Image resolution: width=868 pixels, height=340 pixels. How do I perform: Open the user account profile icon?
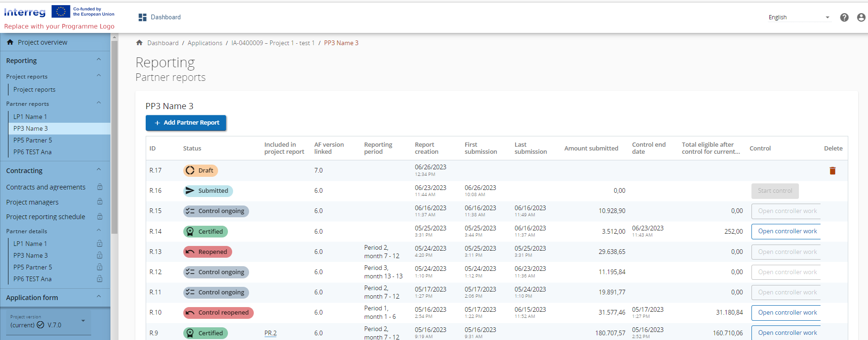click(x=861, y=17)
